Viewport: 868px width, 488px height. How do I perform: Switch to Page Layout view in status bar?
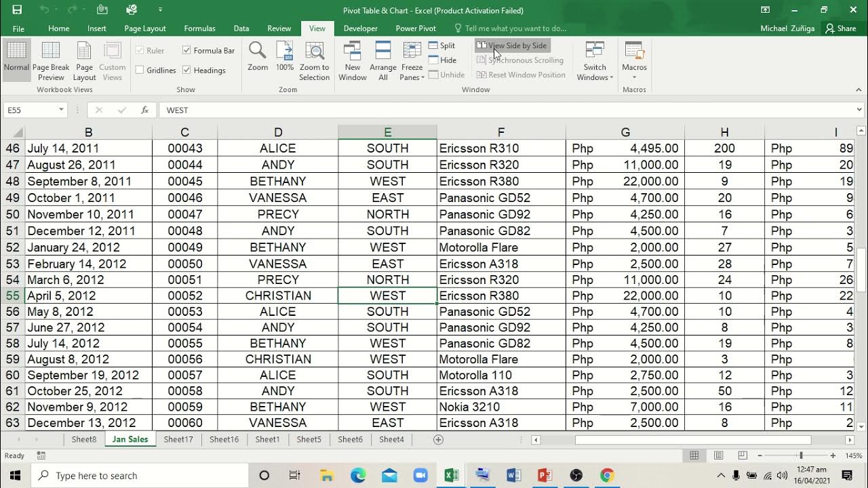718,455
